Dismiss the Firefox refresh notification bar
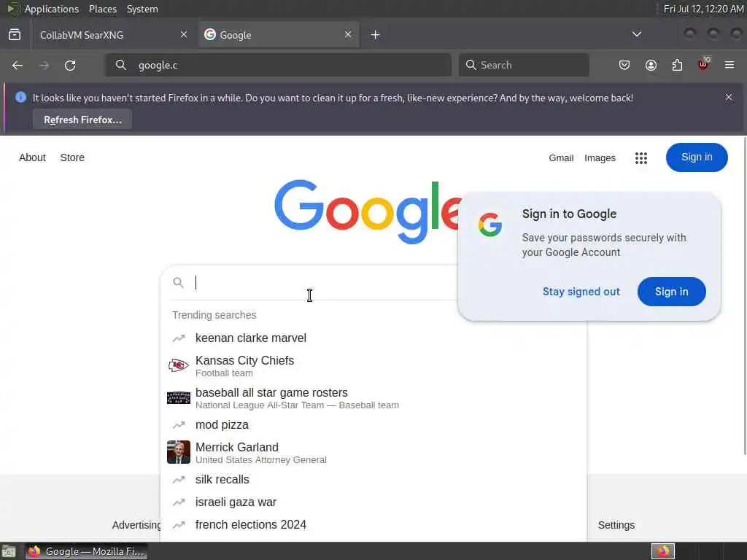Image resolution: width=747 pixels, height=560 pixels. click(x=729, y=97)
